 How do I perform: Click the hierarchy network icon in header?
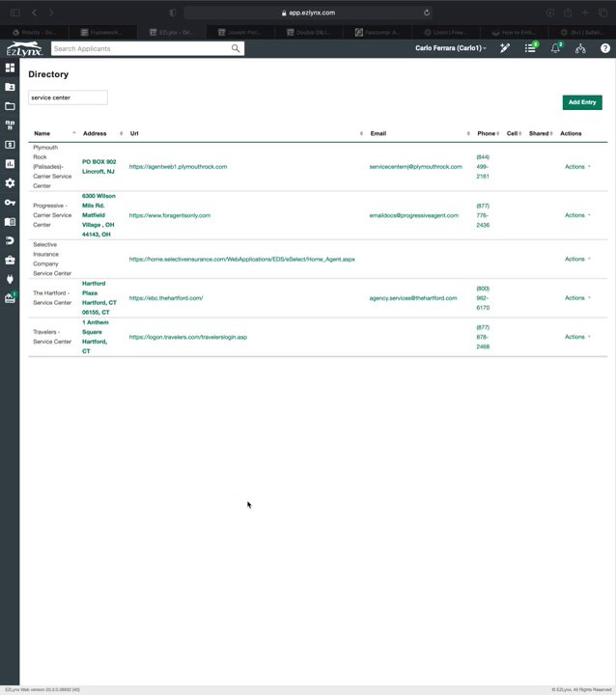point(580,48)
